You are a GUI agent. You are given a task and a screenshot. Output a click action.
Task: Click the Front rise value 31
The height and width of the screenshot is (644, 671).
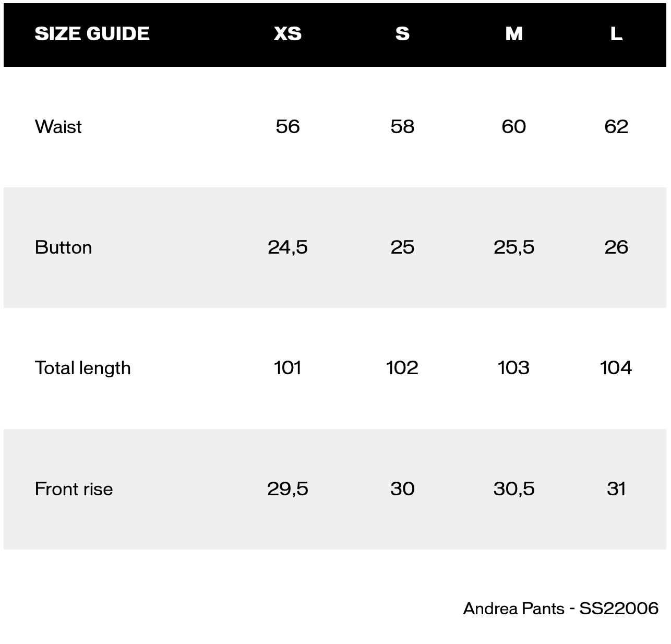616,489
